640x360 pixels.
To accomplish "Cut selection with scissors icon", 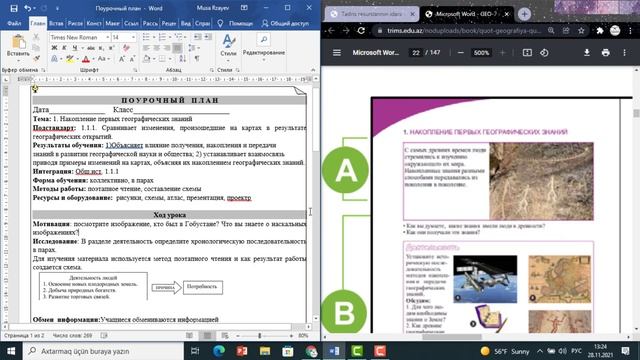I will pyautogui.click(x=36, y=37).
